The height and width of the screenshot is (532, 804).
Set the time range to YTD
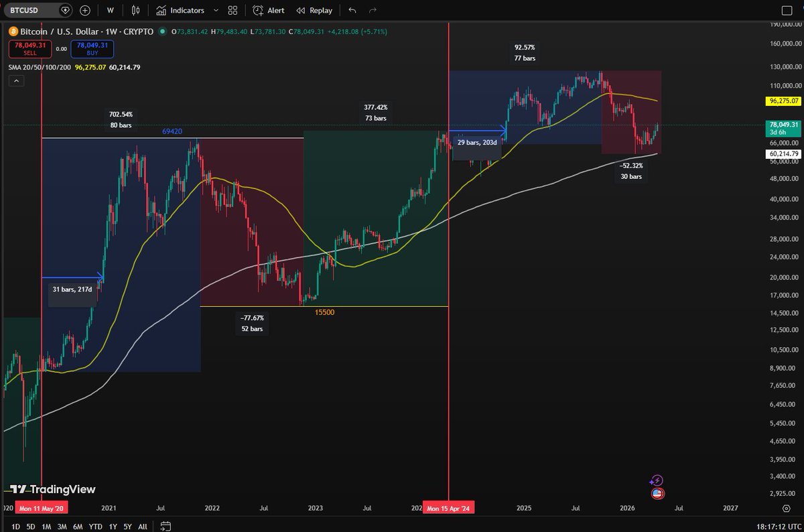coord(95,527)
